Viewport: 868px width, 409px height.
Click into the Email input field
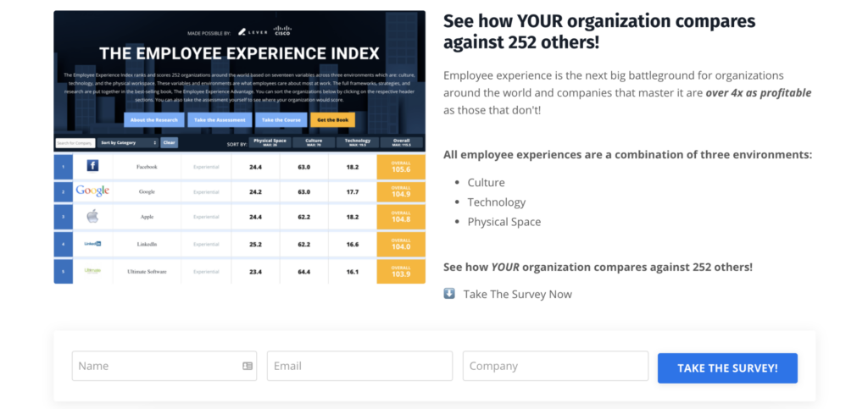pos(359,366)
